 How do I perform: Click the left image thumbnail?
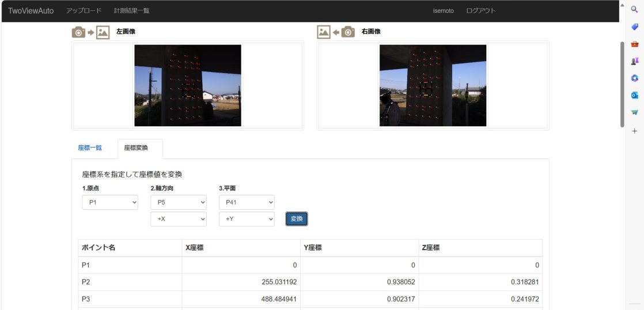tap(188, 85)
